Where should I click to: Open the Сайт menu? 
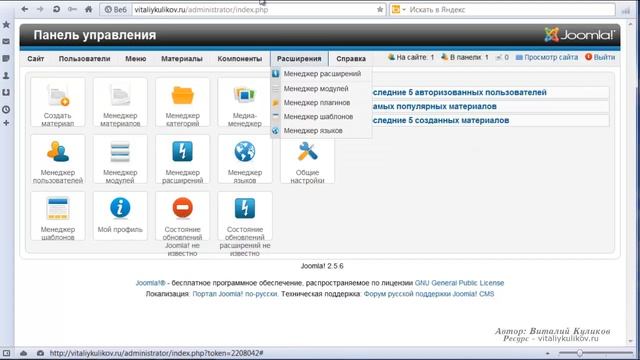[36, 59]
